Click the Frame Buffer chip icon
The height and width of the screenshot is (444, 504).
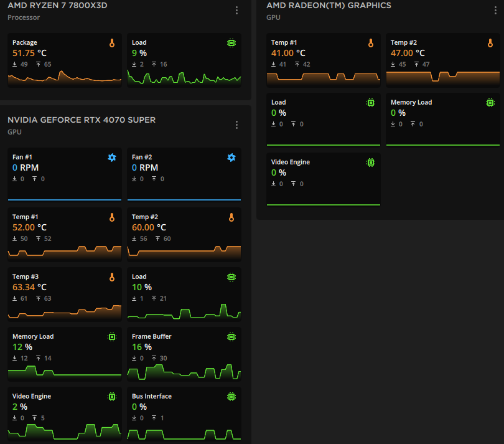(231, 337)
